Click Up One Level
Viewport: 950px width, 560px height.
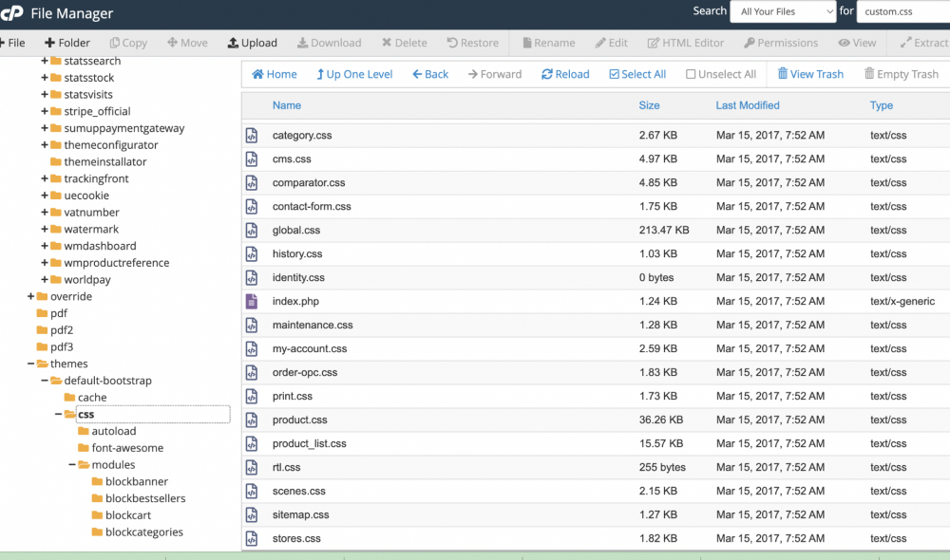tap(353, 73)
